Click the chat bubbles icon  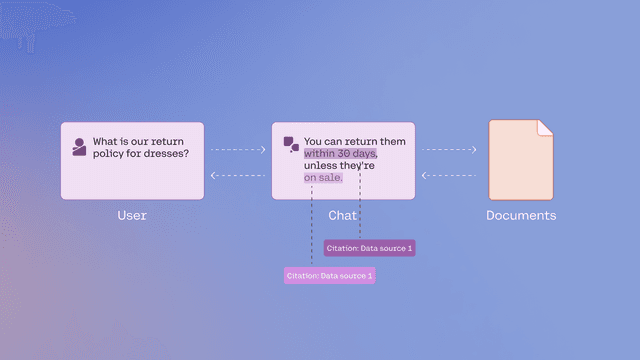tap(291, 144)
